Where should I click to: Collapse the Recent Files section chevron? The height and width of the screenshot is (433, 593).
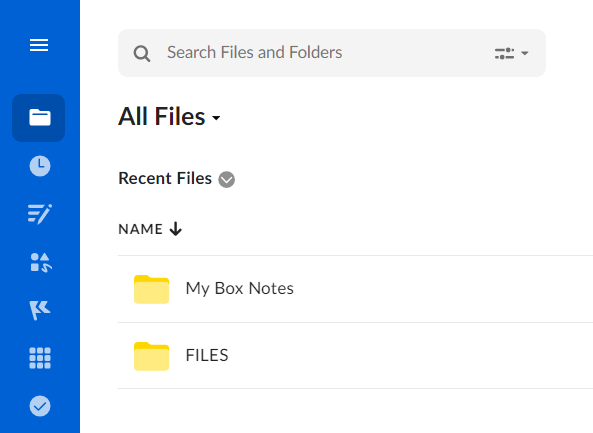[226, 179]
